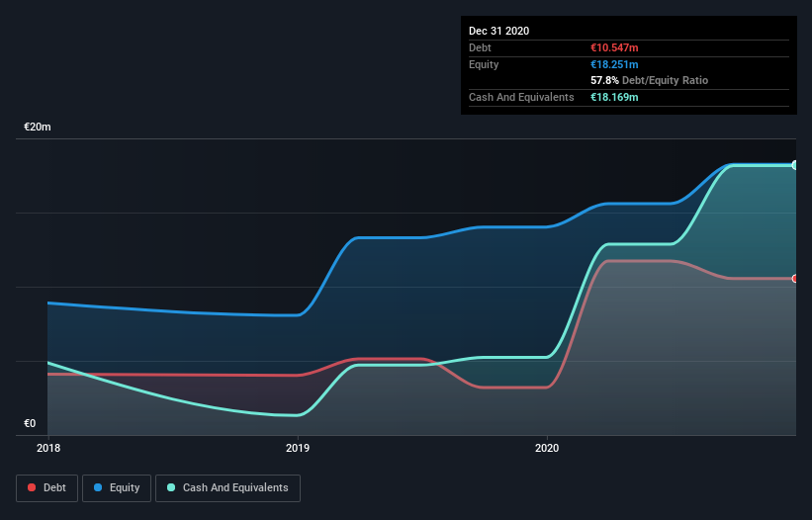
Task: Select the Cash endpoint marker at chart's right edge
Action: [795, 165]
